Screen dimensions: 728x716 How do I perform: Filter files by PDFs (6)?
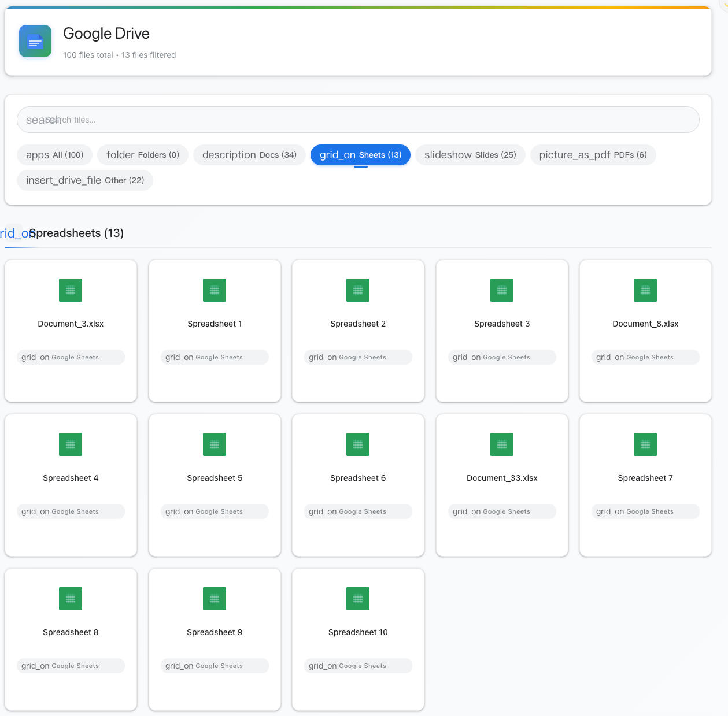click(x=593, y=155)
